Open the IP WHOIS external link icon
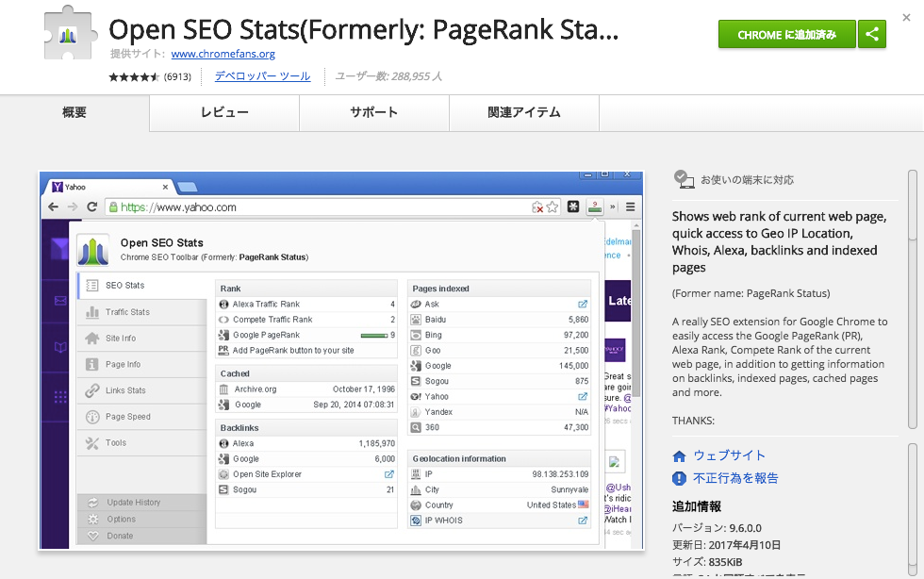Viewport: 924px width, 579px height. click(583, 521)
